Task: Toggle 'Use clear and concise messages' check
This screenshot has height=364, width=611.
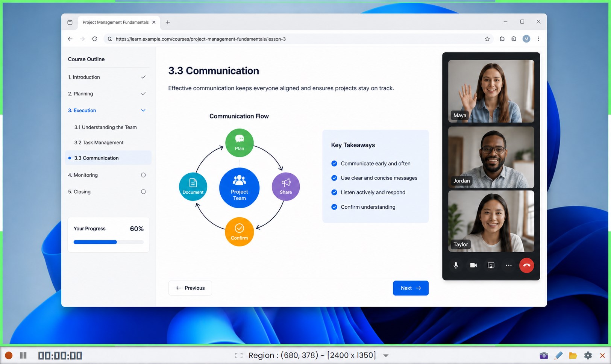Action: coord(334,178)
